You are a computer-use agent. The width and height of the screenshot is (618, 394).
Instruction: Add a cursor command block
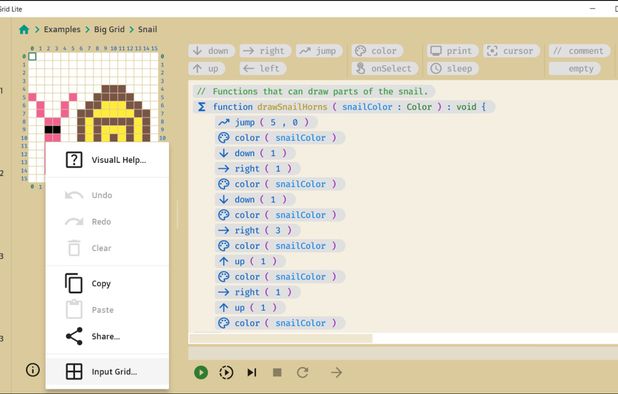[x=511, y=51]
